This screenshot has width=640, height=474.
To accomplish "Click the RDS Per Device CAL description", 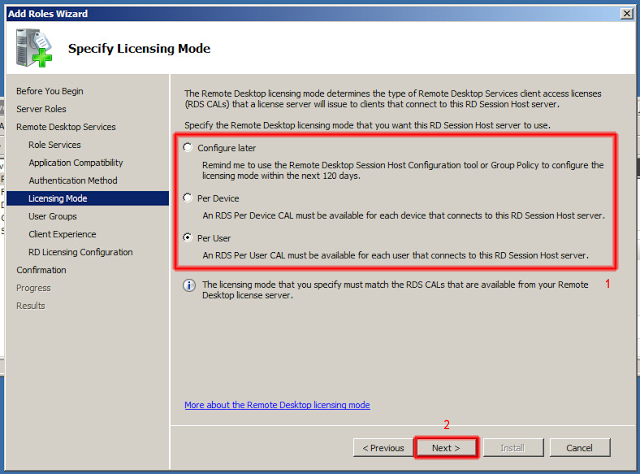I will pos(404,216).
